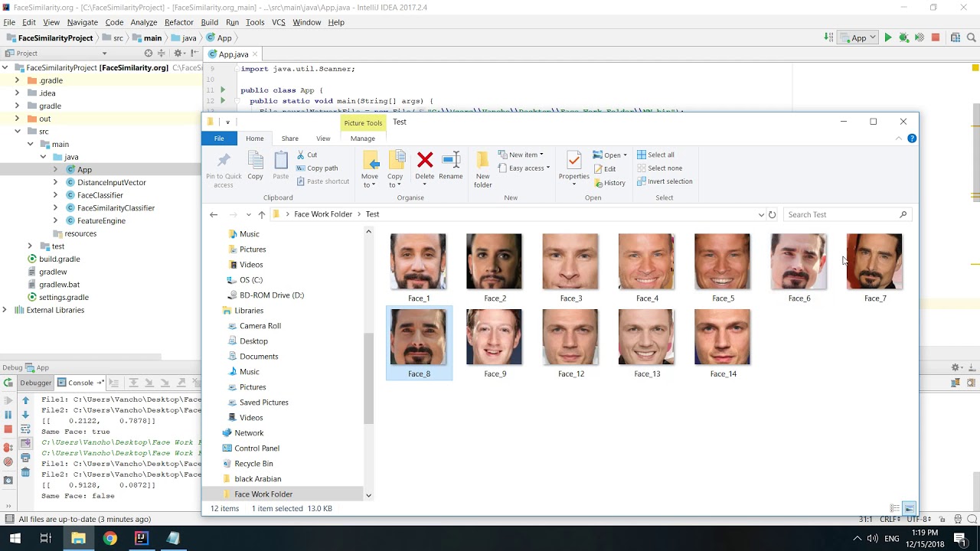Select Control Panel in navigation pane
980x551 pixels.
256,448
